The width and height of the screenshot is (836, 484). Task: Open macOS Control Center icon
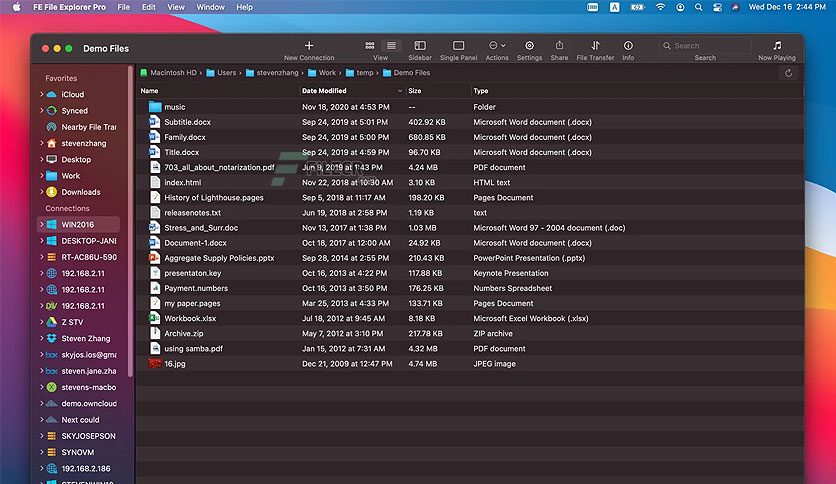(718, 7)
